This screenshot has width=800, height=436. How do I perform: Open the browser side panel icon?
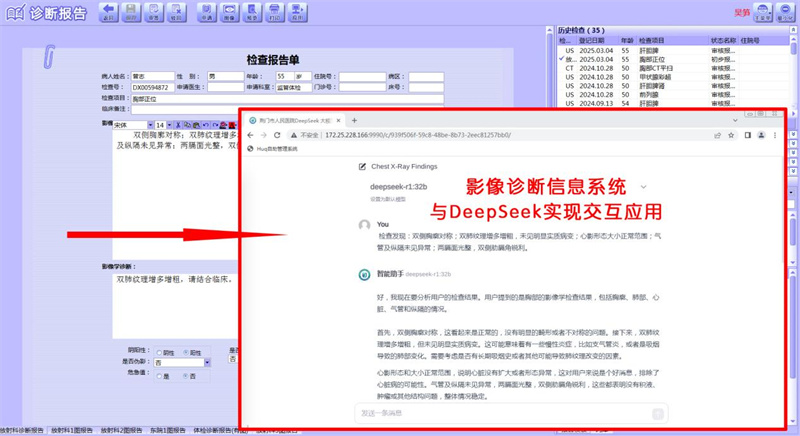click(747, 135)
